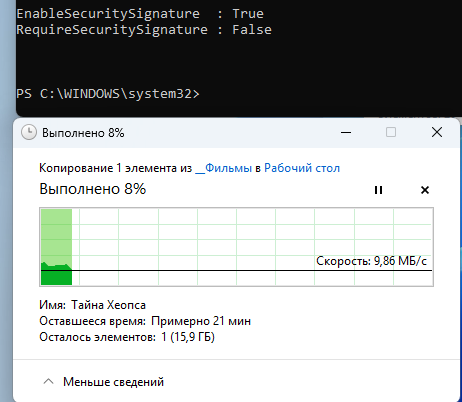Click the remaining items 1 (15,9 ГБ) text
This screenshot has width=462, height=402.
(188, 337)
